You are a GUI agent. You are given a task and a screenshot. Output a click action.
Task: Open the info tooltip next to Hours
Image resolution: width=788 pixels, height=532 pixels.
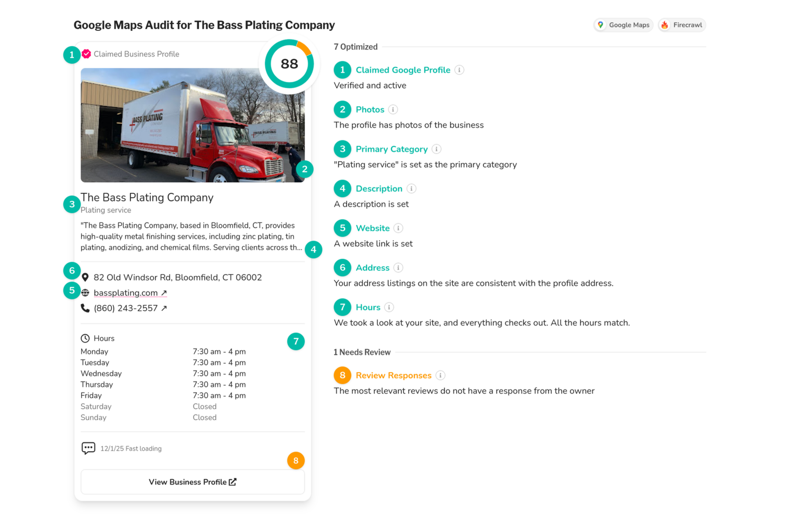click(x=389, y=307)
